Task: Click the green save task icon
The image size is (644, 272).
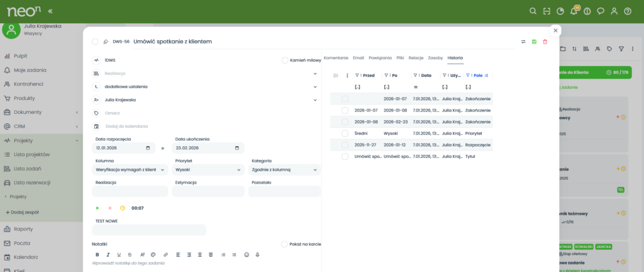Action: coord(534,42)
